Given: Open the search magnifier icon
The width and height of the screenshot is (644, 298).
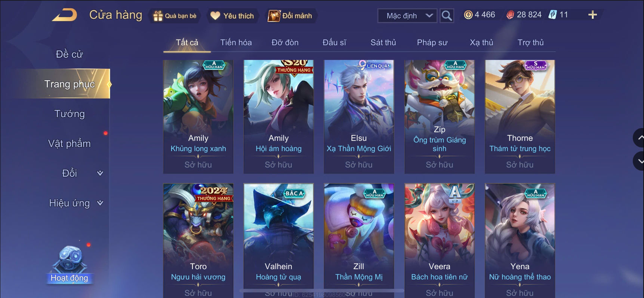Looking at the screenshot, I should tap(447, 16).
